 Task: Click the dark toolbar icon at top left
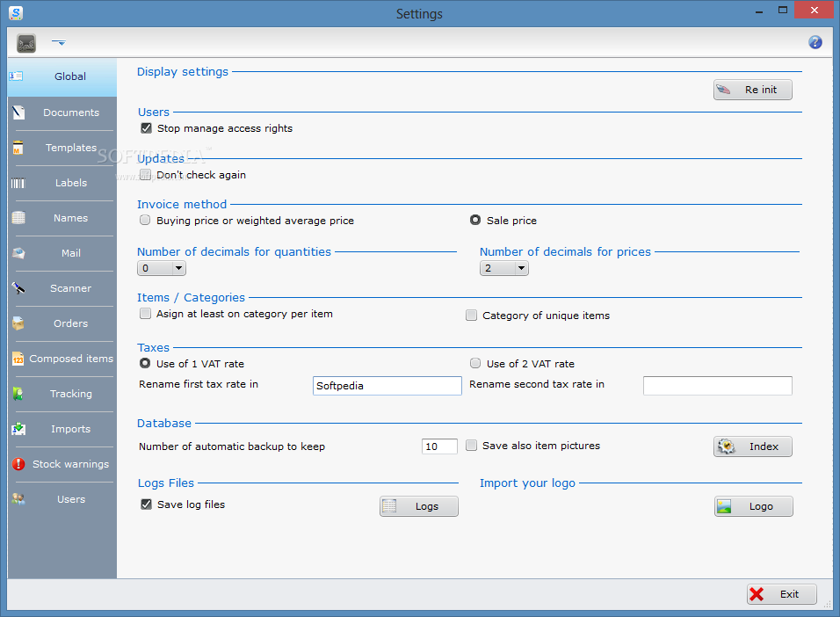coord(26,43)
